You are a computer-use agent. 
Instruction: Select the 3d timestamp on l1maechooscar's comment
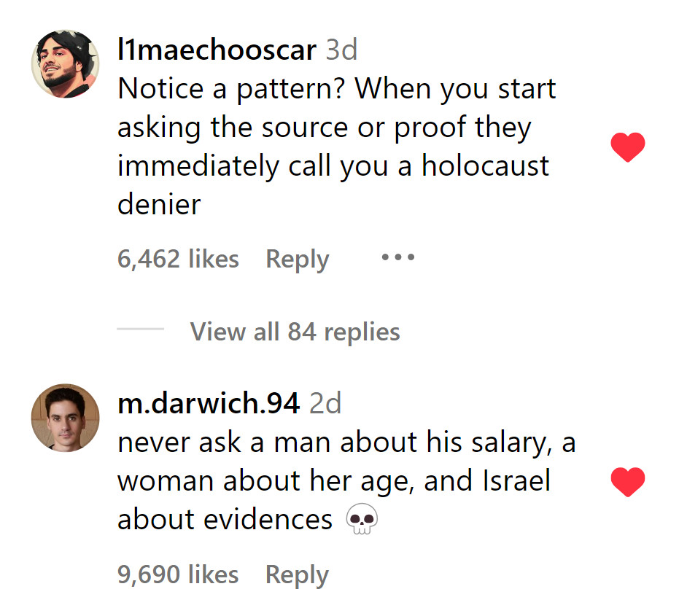pyautogui.click(x=340, y=50)
